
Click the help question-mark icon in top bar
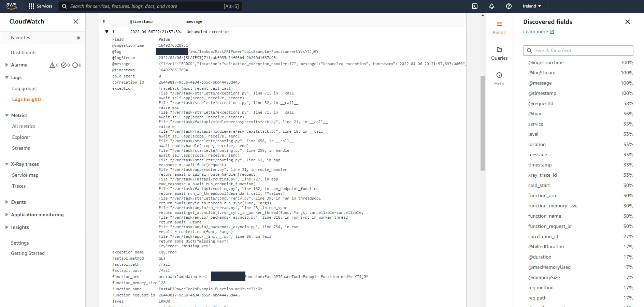coord(509,6)
